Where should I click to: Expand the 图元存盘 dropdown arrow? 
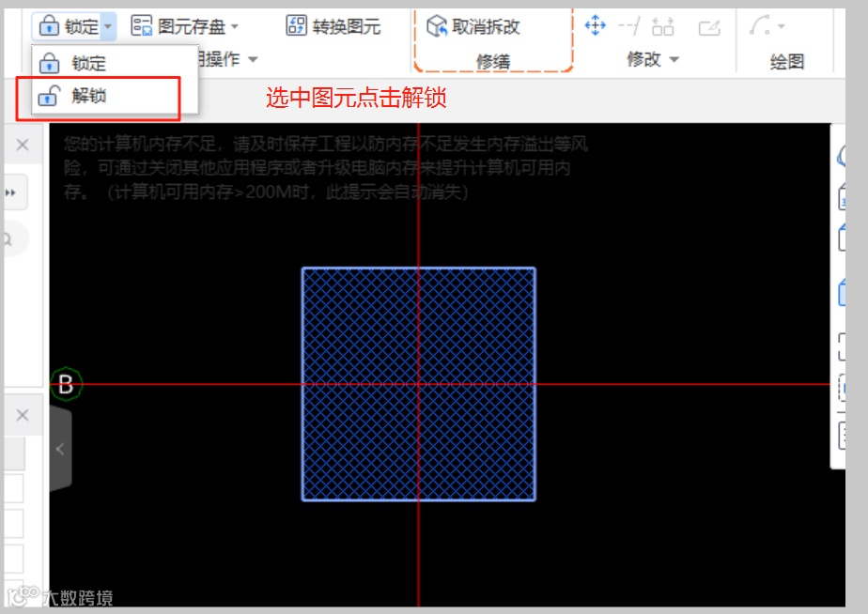(234, 26)
